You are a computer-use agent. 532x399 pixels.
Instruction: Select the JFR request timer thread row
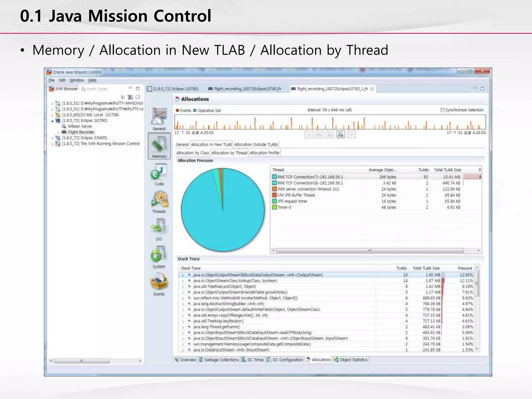point(376,201)
